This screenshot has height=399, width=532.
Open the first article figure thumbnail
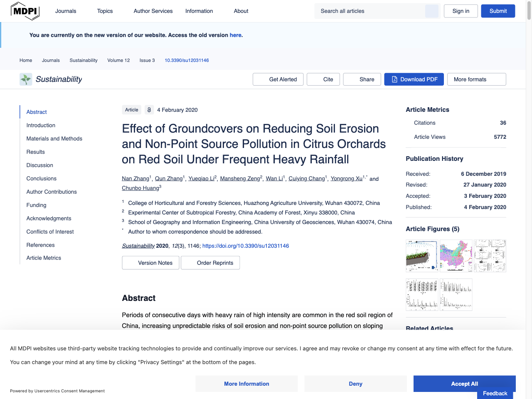pyautogui.click(x=422, y=256)
